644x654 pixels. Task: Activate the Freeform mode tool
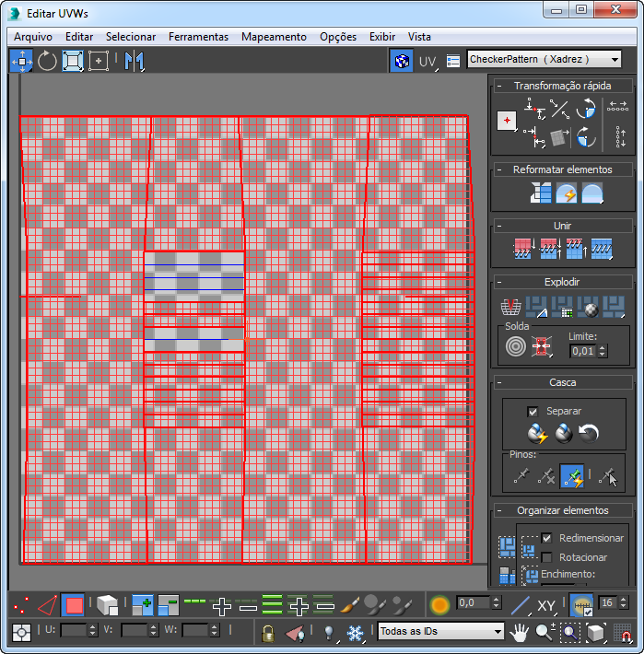click(x=99, y=61)
